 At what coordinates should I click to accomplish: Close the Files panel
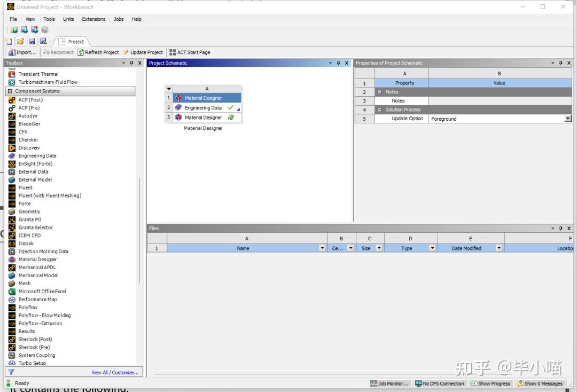(569, 229)
